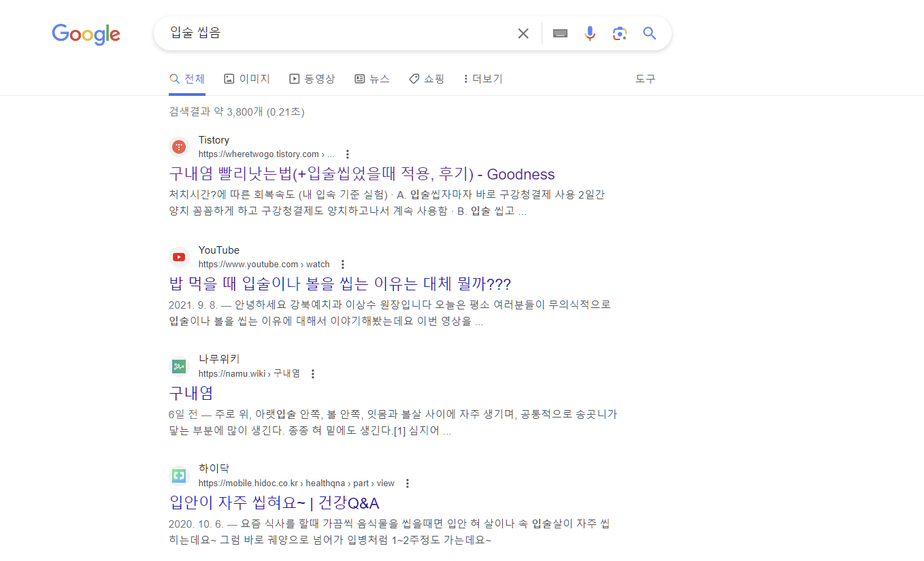924x561 pixels.
Task: Open the 구내염 namu.wiki result title
Action: point(191,393)
